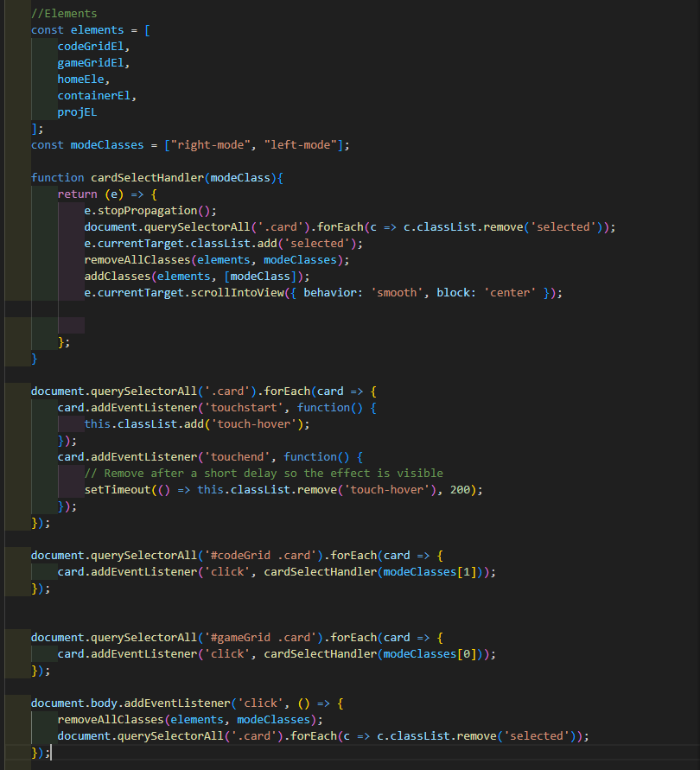
Task: Click the 'touchend' event string
Action: [237, 457]
